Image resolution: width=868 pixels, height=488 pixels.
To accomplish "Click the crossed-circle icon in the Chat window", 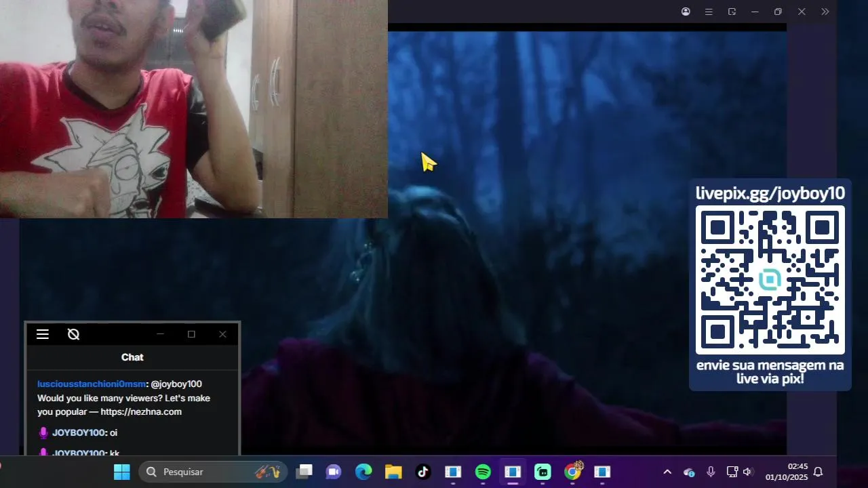I will 74,334.
